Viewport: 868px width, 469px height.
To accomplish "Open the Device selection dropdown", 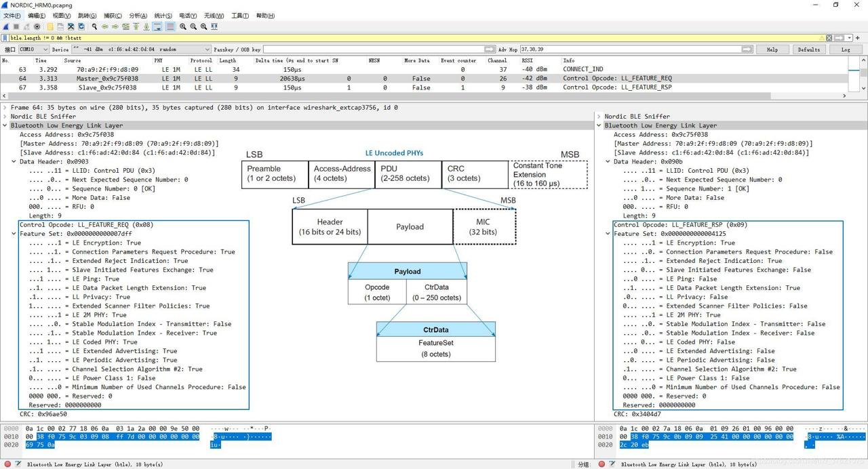I will point(141,49).
